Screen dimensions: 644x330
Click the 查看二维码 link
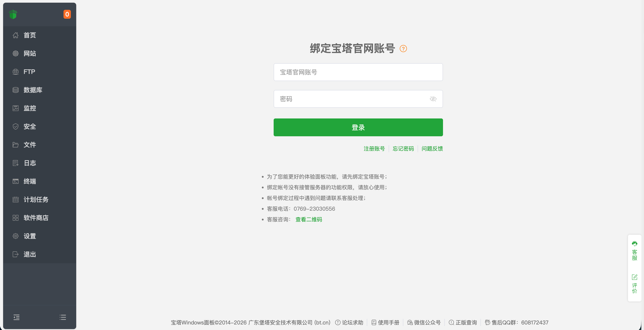click(308, 219)
